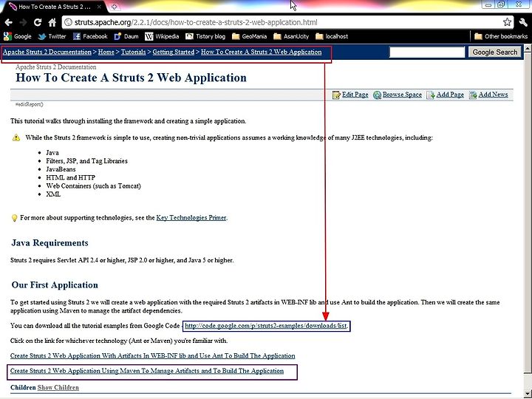The width and height of the screenshot is (532, 399).
Task: Expand the Other bookmarks folder
Action: coord(501,36)
